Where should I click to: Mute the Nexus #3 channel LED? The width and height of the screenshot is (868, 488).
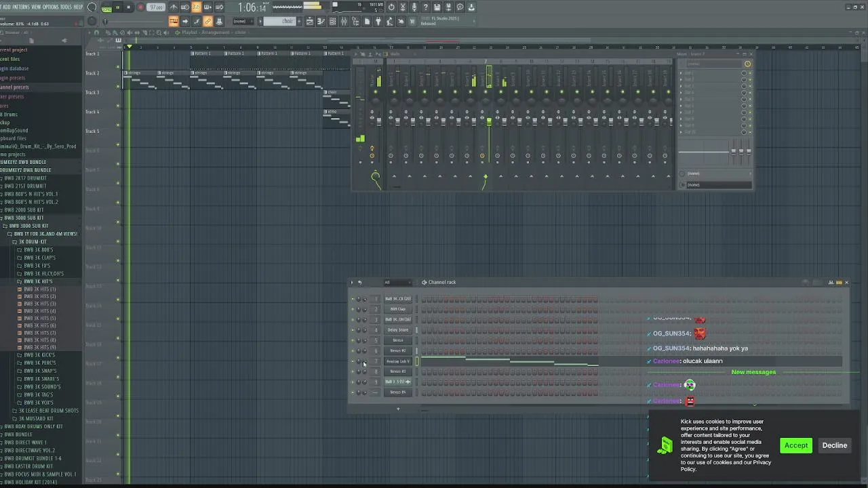353,371
